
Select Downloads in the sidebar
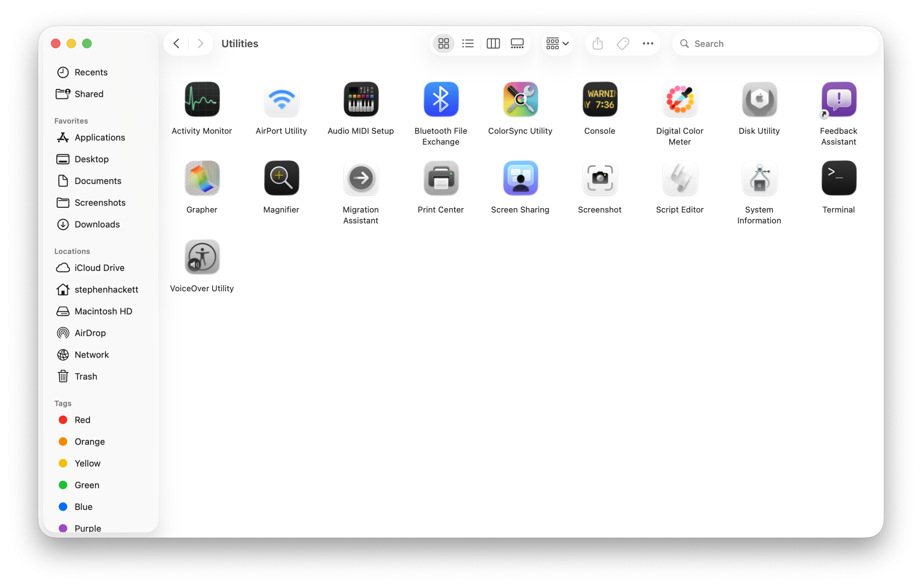pyautogui.click(x=97, y=224)
